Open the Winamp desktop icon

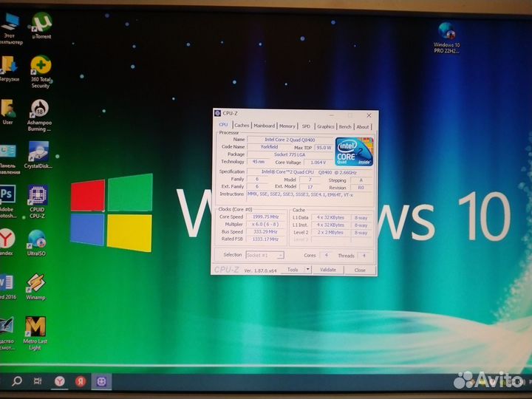click(35, 287)
